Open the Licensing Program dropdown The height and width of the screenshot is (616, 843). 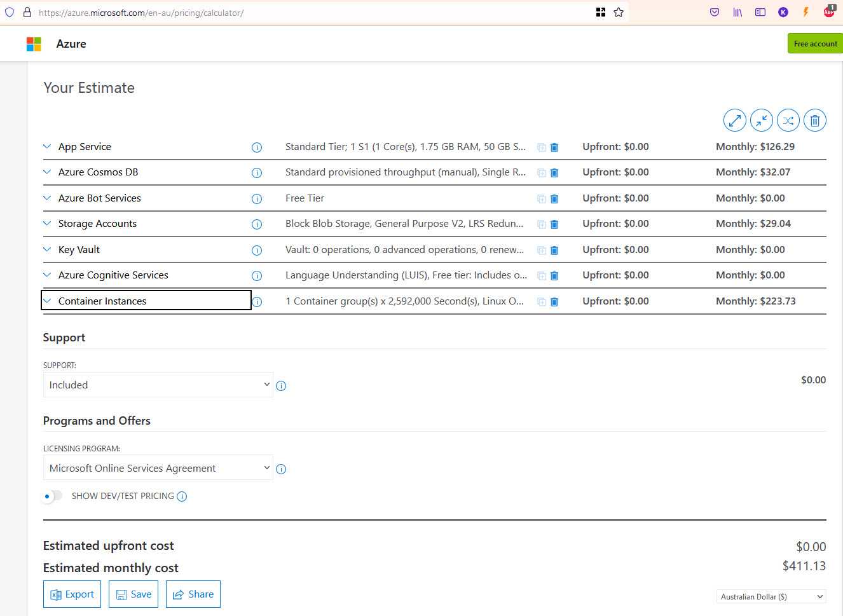click(x=158, y=468)
